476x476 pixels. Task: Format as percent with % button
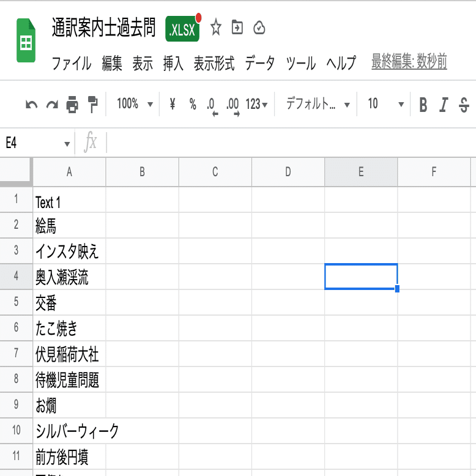(193, 104)
